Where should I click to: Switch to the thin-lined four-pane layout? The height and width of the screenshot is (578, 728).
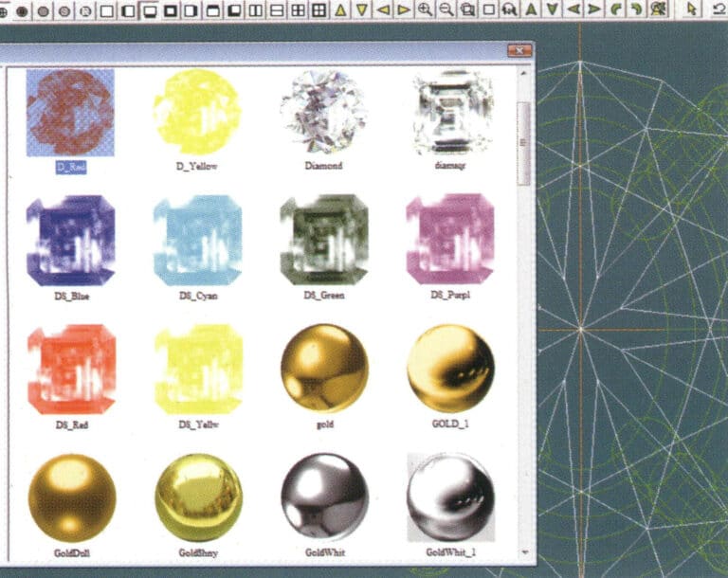coord(298,11)
